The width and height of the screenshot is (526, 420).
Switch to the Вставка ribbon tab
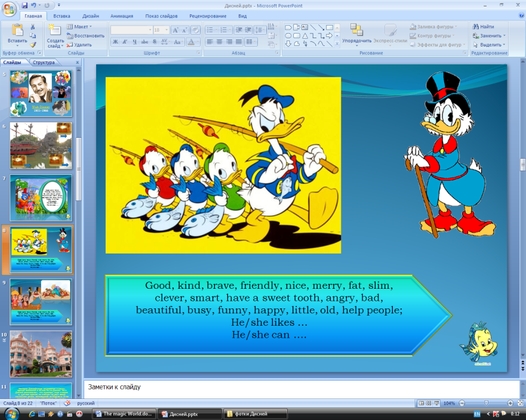[x=61, y=16]
